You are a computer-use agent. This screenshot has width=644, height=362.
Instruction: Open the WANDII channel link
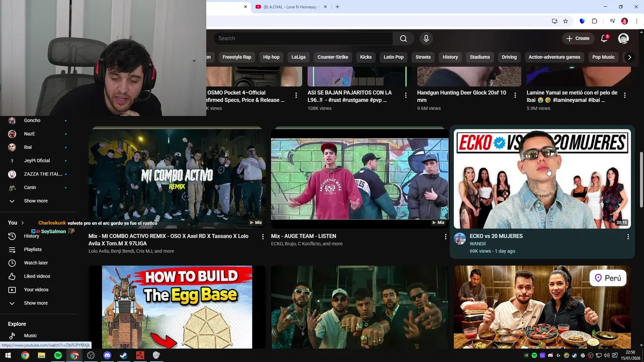point(477,244)
